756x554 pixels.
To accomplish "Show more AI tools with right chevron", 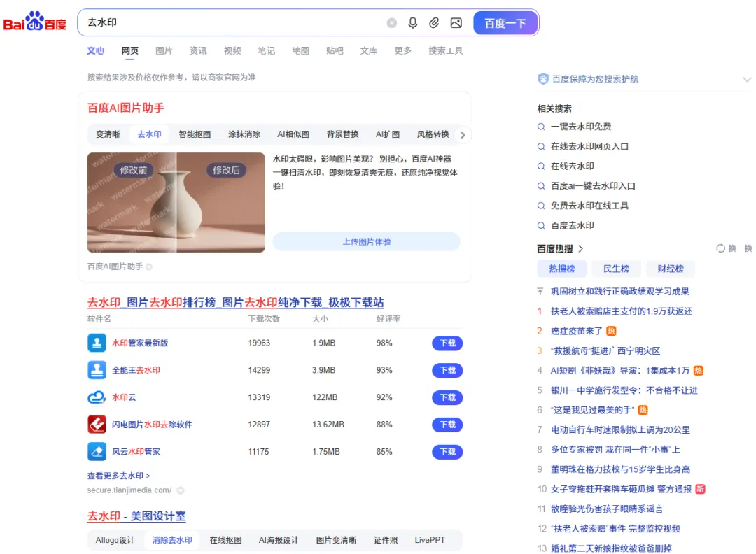I will [x=463, y=135].
